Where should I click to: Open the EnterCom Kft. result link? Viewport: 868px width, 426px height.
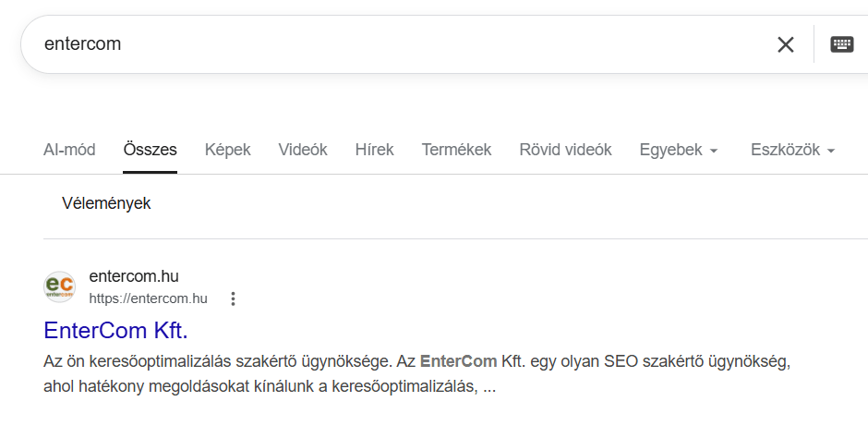115,330
